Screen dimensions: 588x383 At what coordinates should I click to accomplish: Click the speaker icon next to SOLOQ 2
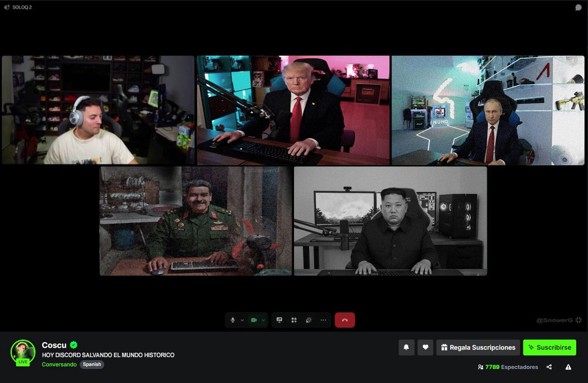6,7
